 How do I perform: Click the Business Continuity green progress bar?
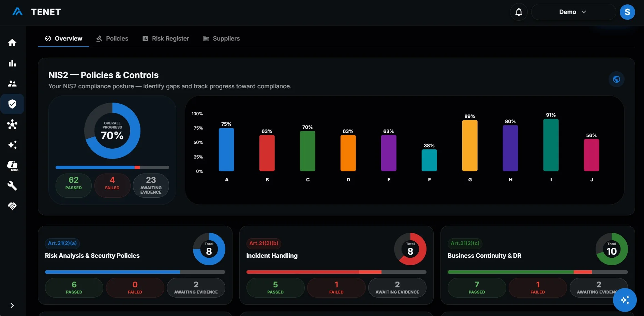pyautogui.click(x=538, y=272)
